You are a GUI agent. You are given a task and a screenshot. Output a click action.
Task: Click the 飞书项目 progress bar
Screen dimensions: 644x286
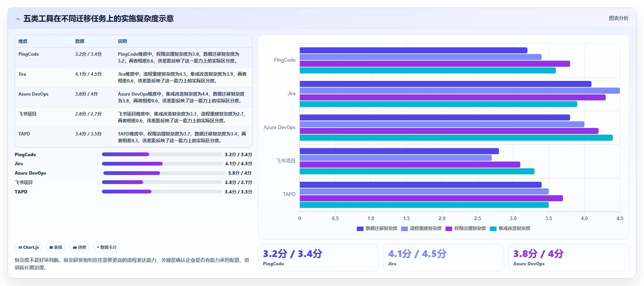tap(162, 182)
